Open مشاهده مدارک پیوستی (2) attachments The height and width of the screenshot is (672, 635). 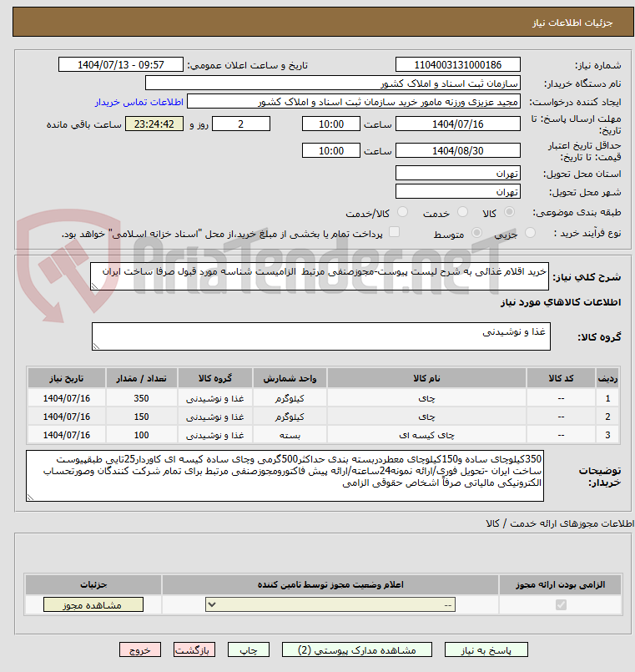[x=357, y=650]
